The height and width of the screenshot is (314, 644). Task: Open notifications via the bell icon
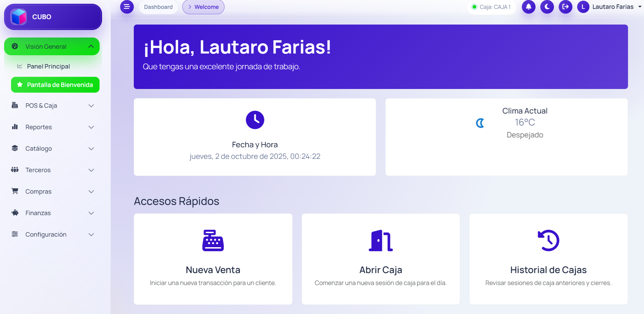pyautogui.click(x=528, y=7)
